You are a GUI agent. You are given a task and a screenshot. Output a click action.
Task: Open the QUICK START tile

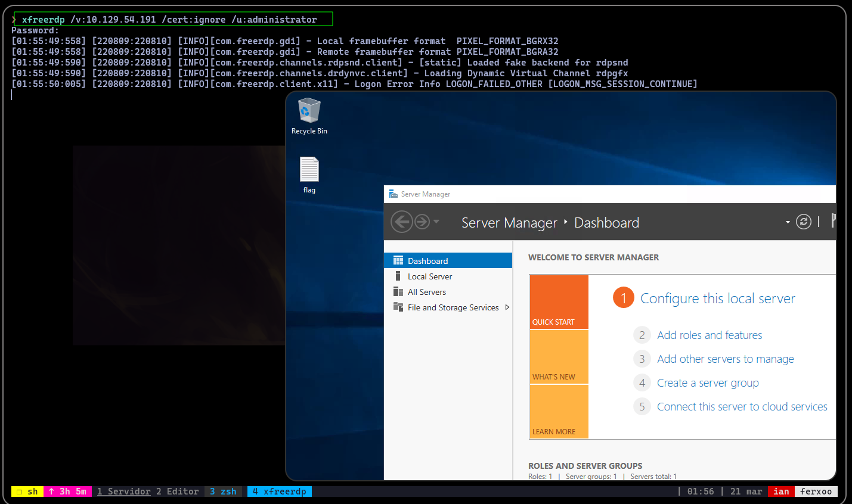coord(559,302)
